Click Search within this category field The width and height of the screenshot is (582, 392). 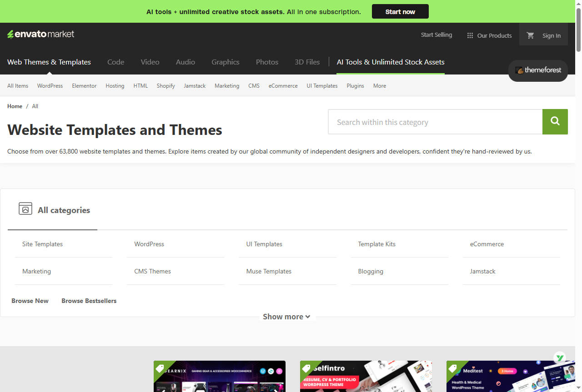click(x=435, y=122)
